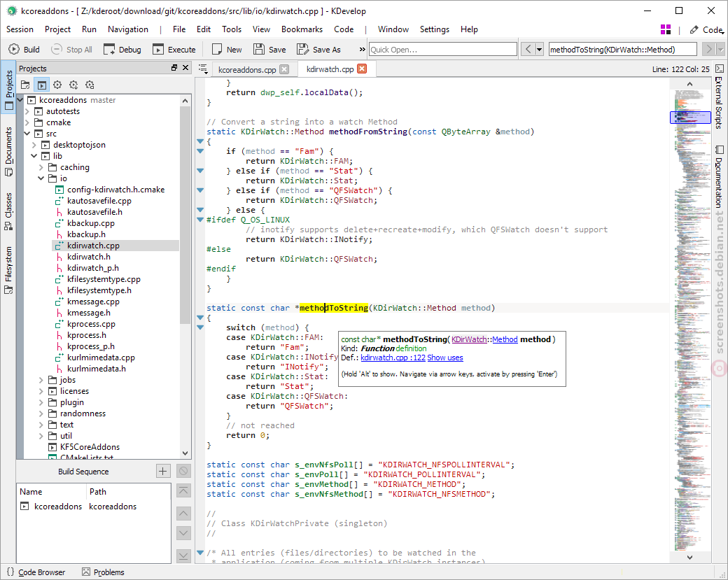The height and width of the screenshot is (580, 728).
Task: Detach the Projects panel with the float icon
Action: coord(174,68)
